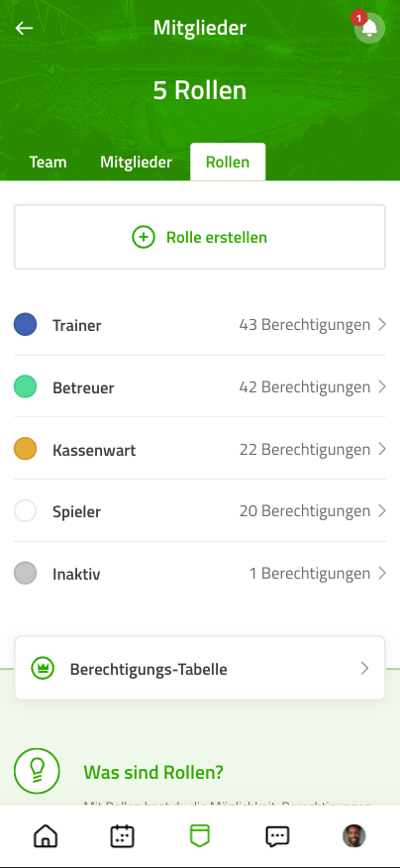Switch to the Team tab

[49, 163]
